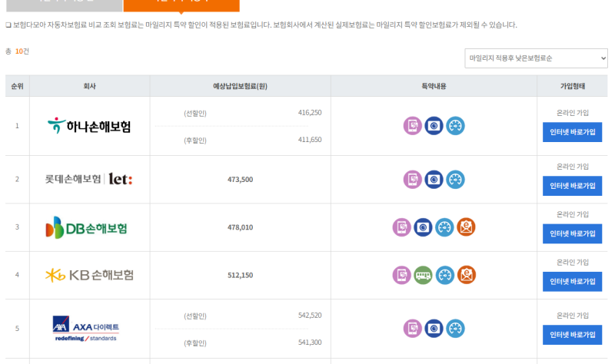615x364 pixels.
Task: Click green bus icon in KB손해보험 row
Action: 424,275
